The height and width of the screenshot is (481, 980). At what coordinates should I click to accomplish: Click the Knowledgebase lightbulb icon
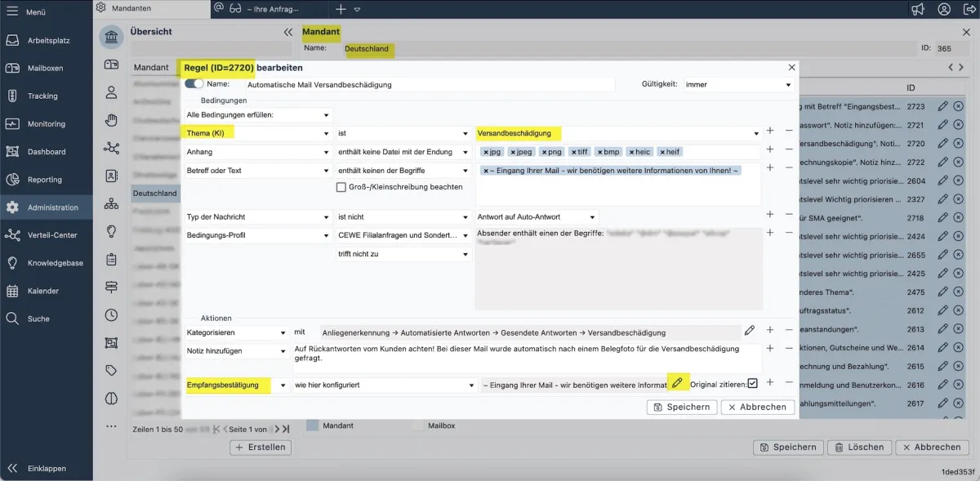click(12, 263)
